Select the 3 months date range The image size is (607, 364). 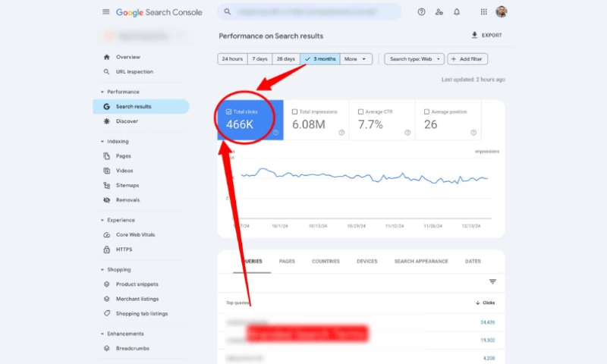[x=320, y=59]
